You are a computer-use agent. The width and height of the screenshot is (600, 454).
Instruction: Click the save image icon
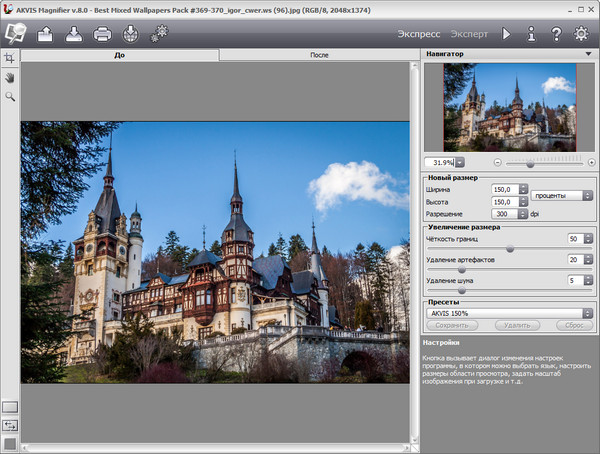74,33
